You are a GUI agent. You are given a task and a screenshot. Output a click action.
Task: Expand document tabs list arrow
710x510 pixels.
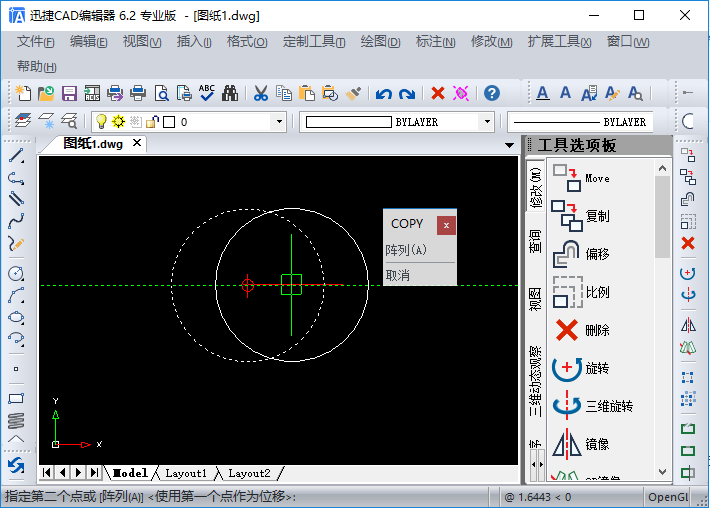(x=509, y=145)
